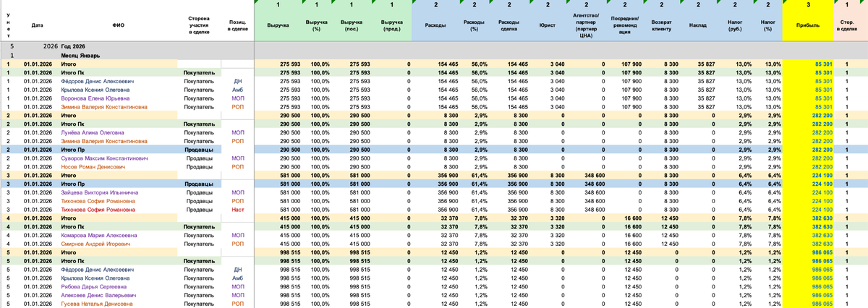Select the Дата column header

coord(38,25)
